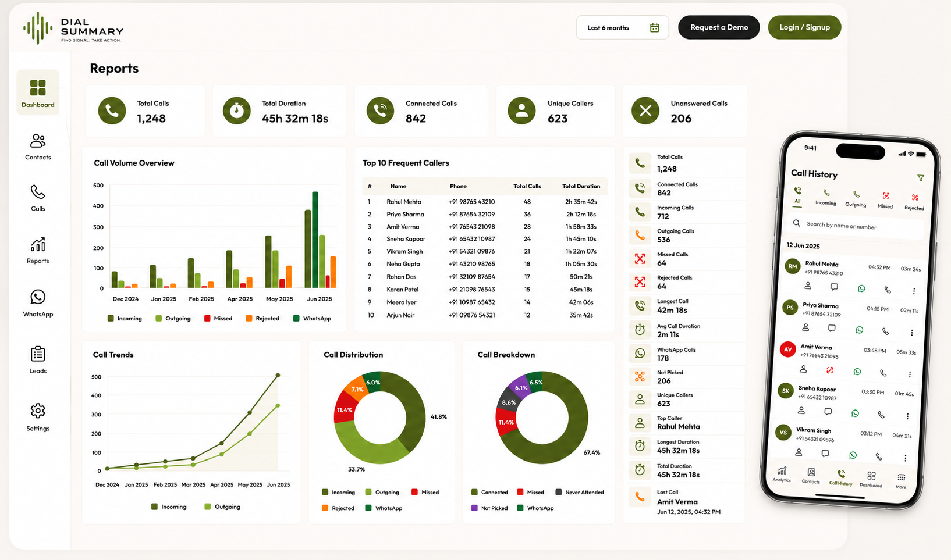Image resolution: width=951 pixels, height=560 pixels.
Task: Click the Total Duration column header
Action: pos(581,186)
